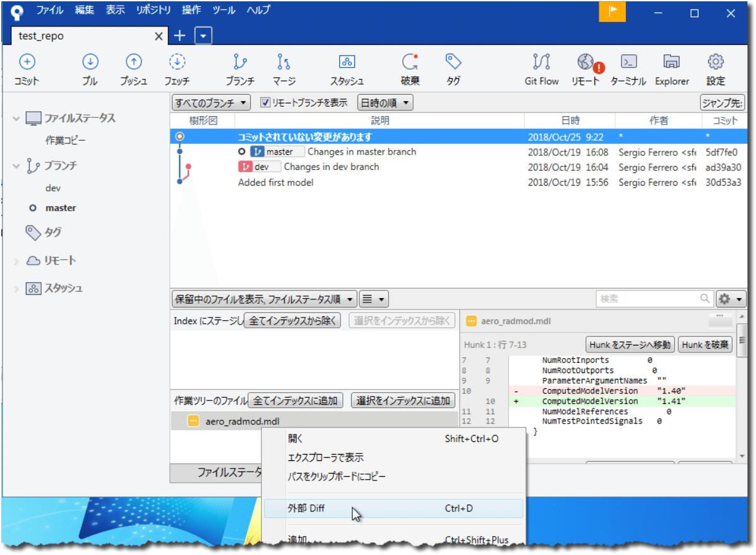Click the Sourcetree logo in title bar
This screenshot has height=555, width=756.
click(17, 12)
